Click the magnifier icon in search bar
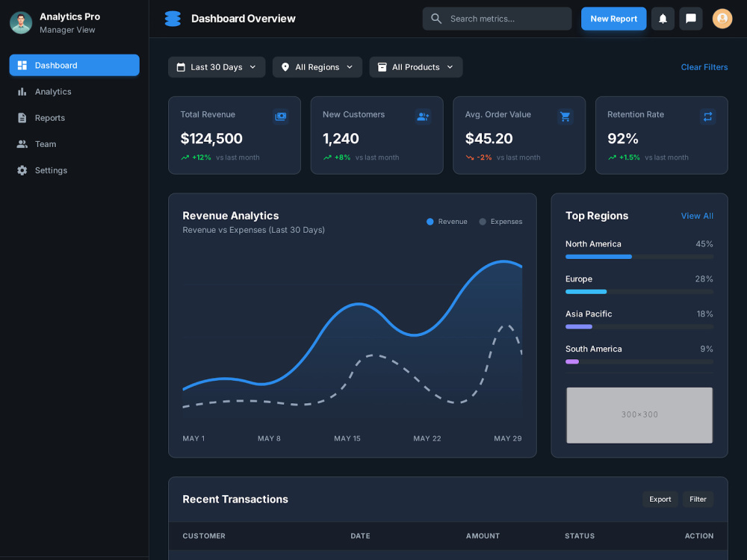 click(436, 19)
